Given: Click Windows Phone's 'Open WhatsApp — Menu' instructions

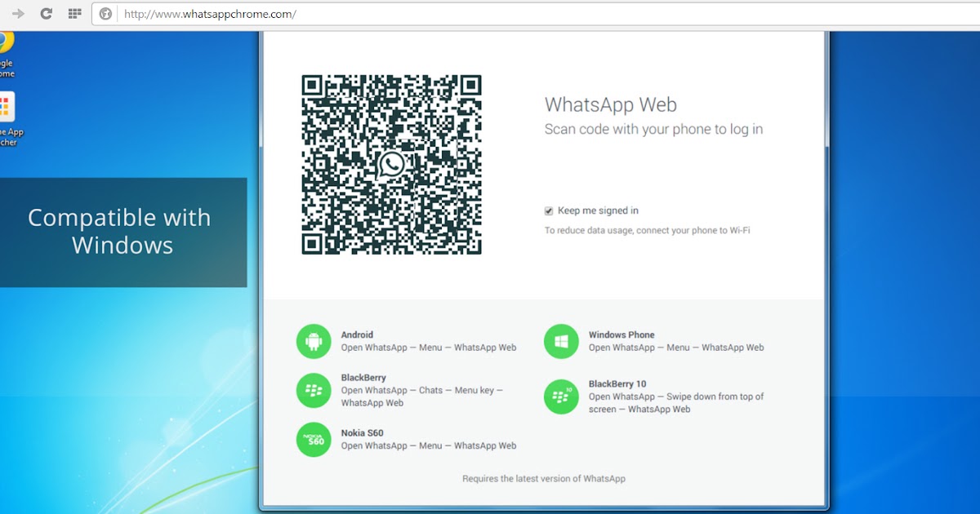Looking at the screenshot, I should 676,348.
